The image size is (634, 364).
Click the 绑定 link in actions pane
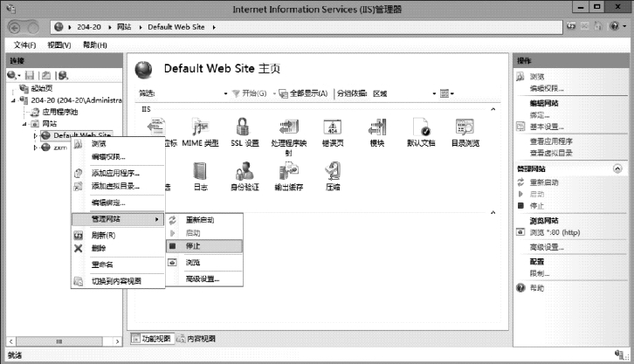(x=540, y=115)
